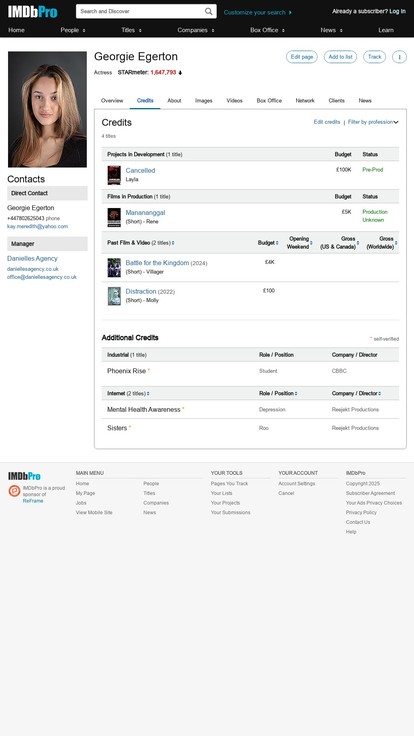414x736 pixels.
Task: Open the ReFrame footer link
Action: [x=33, y=501]
